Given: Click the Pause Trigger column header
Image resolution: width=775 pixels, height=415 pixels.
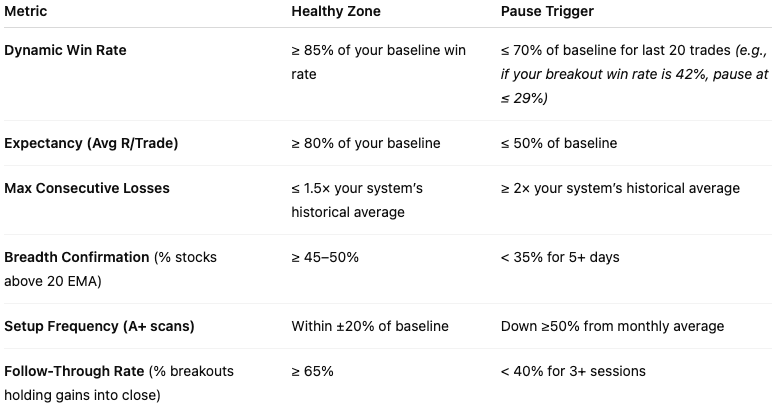Looking at the screenshot, I should (547, 11).
